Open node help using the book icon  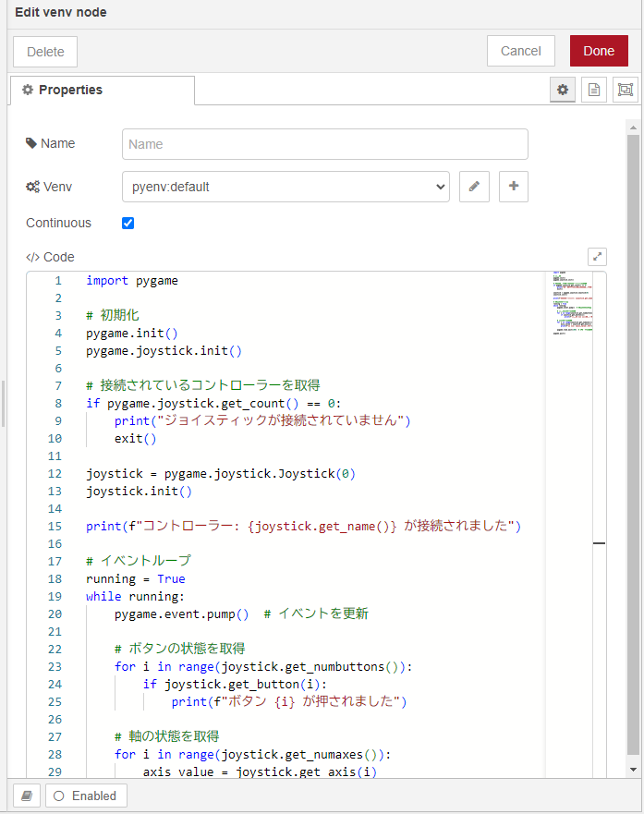pyautogui.click(x=26, y=795)
